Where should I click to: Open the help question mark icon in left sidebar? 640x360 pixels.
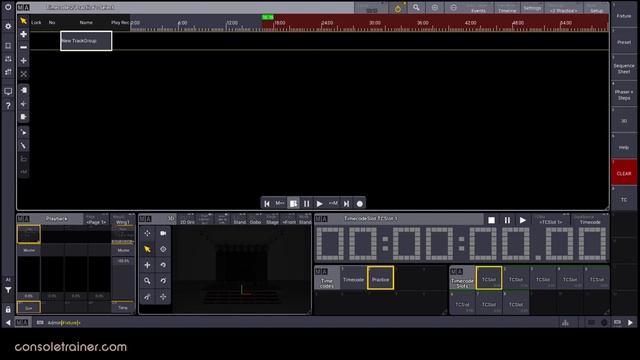8,106
